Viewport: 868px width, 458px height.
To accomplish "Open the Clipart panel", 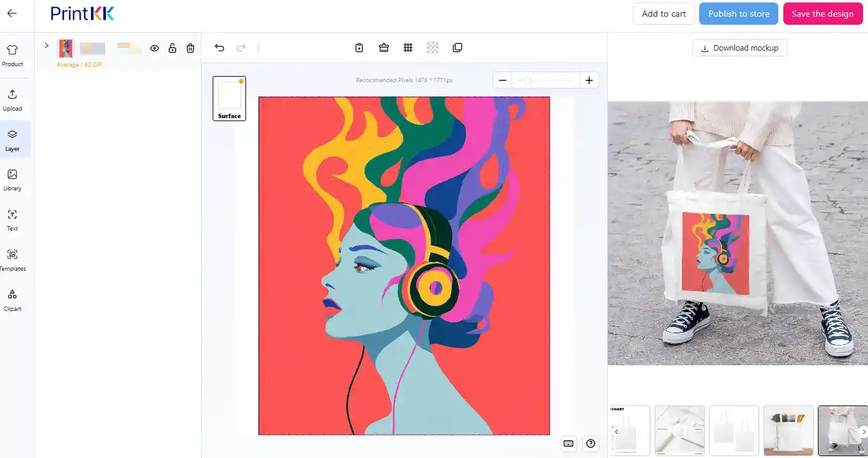I will [12, 300].
